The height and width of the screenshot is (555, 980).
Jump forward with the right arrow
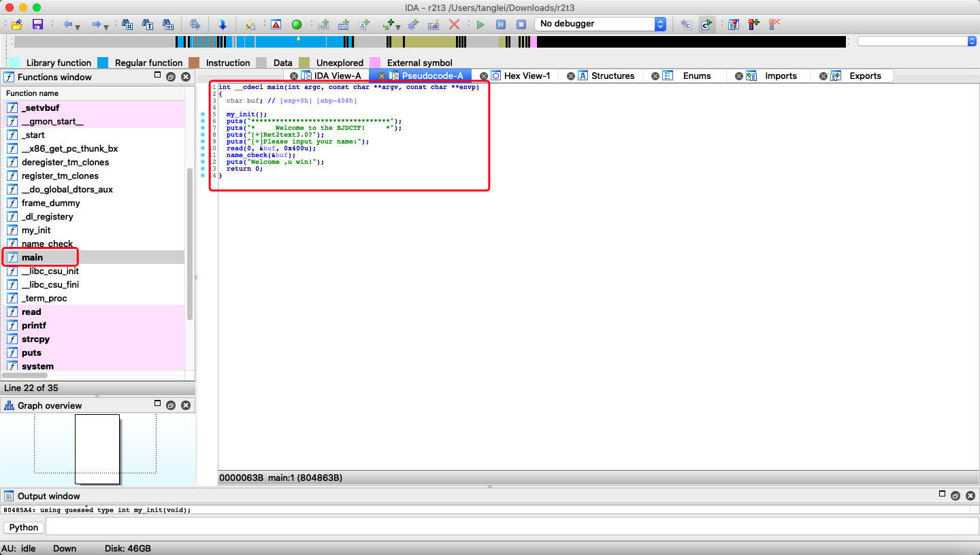tap(97, 24)
